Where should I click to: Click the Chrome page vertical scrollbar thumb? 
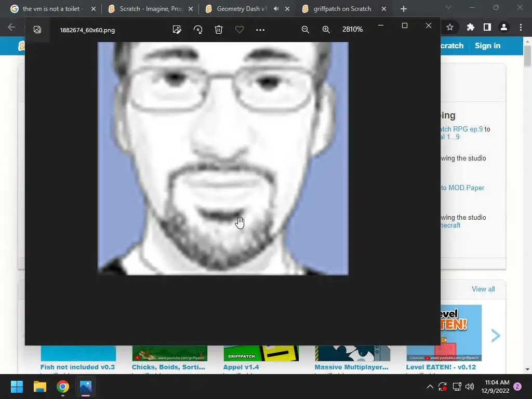click(528, 56)
